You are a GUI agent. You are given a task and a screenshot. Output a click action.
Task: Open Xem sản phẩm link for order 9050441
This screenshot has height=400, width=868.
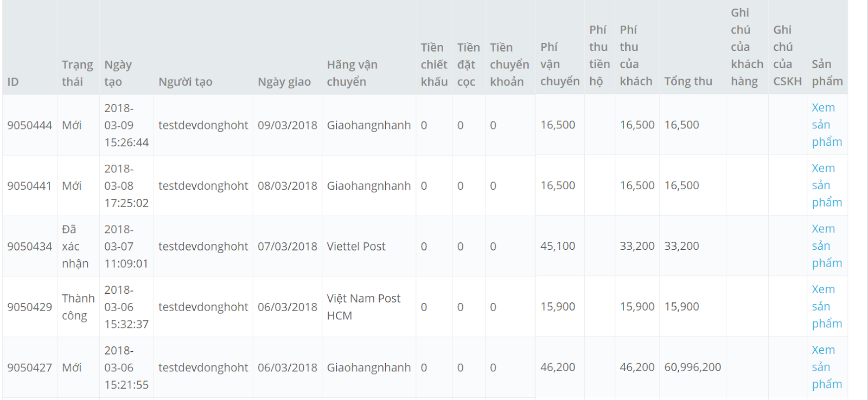coord(827,185)
